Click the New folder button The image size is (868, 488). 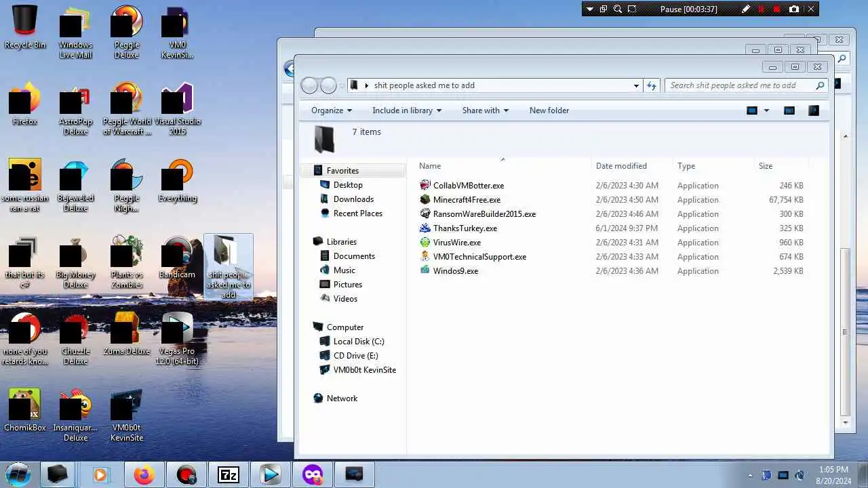[549, 110]
